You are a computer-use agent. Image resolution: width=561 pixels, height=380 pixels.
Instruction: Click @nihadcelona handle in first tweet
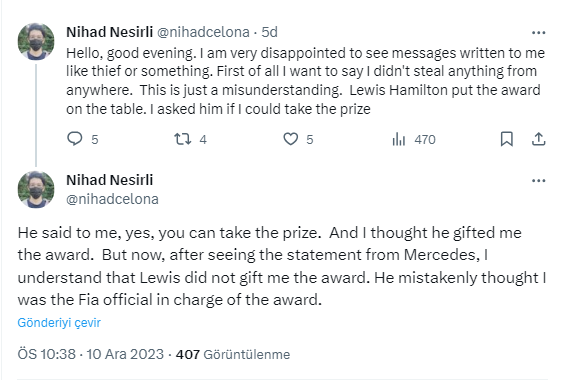click(x=203, y=32)
